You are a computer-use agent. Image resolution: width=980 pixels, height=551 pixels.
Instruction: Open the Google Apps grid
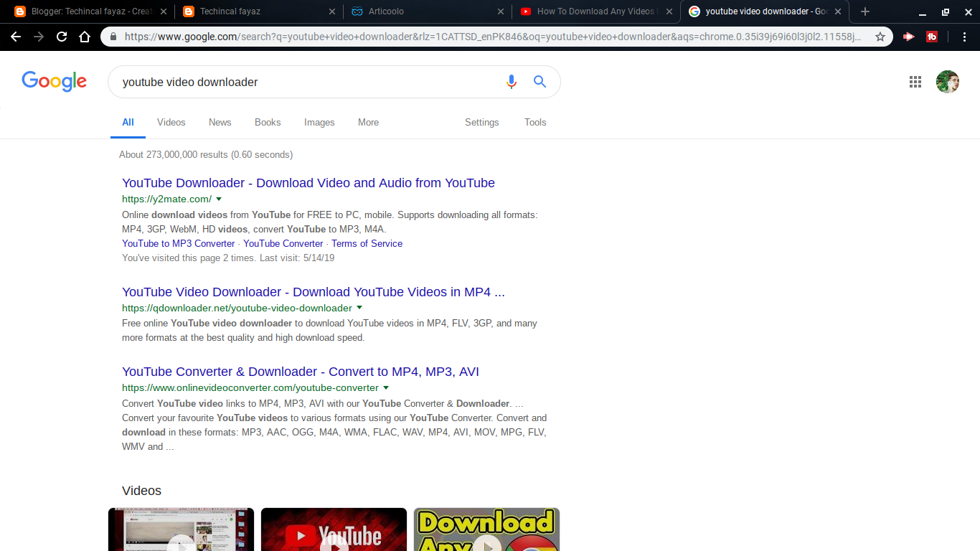pyautogui.click(x=915, y=82)
